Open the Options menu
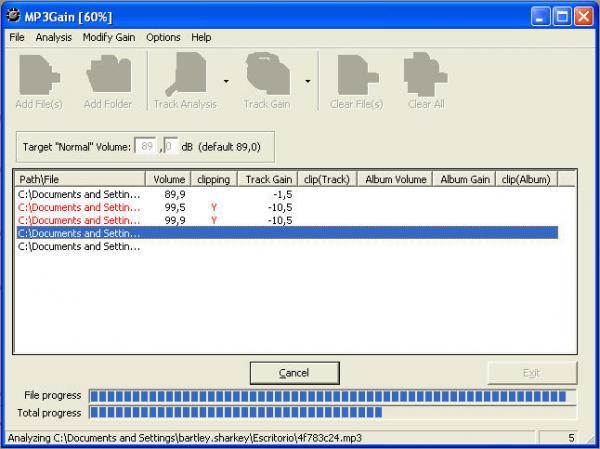The image size is (600, 449). click(x=163, y=38)
